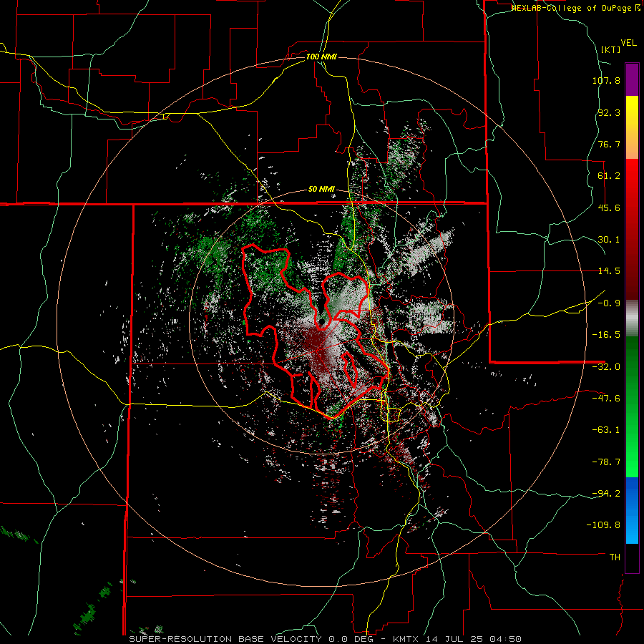Click the Super-Resolution Base Velocity caption
The height and width of the screenshot is (644, 644).
coord(325,639)
